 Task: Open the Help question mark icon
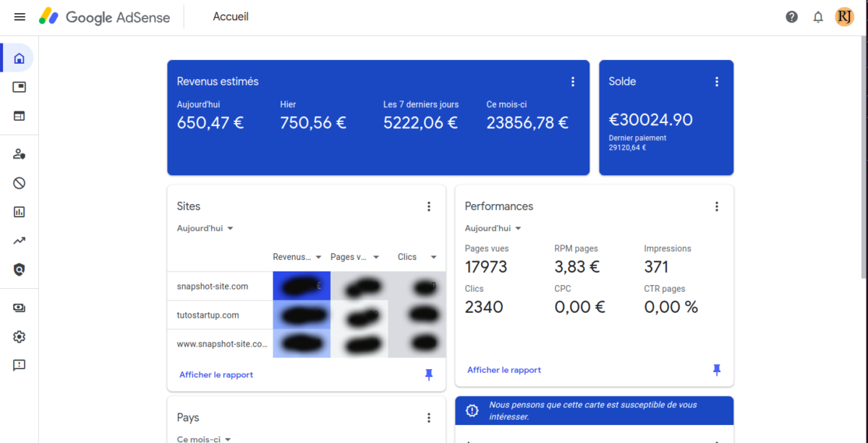[x=792, y=17]
